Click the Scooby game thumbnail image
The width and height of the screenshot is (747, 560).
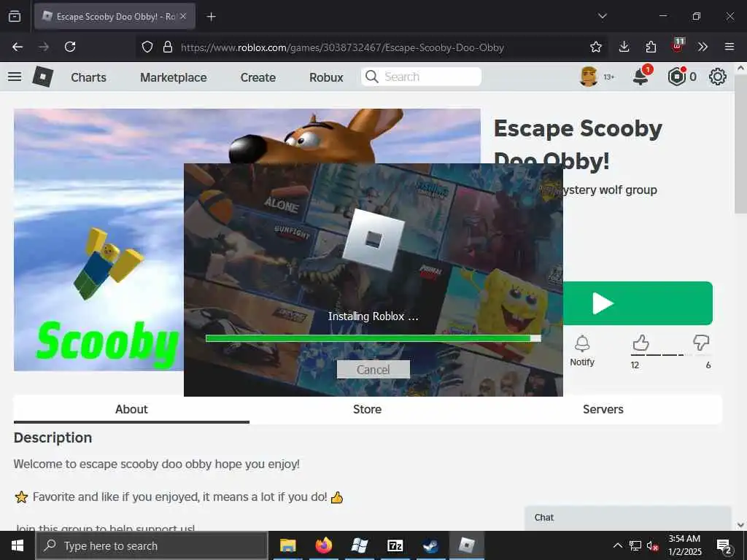coord(98,240)
